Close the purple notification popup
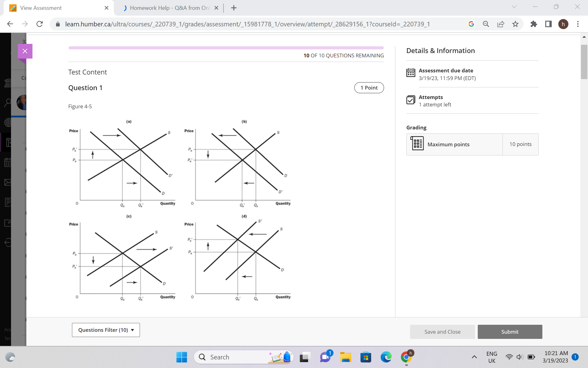 pyautogui.click(x=25, y=51)
